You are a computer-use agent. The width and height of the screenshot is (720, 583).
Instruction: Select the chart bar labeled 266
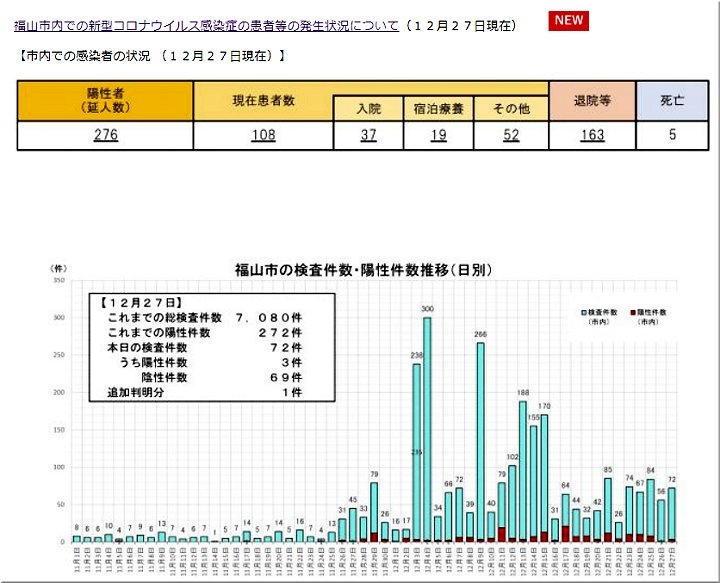coord(480,442)
